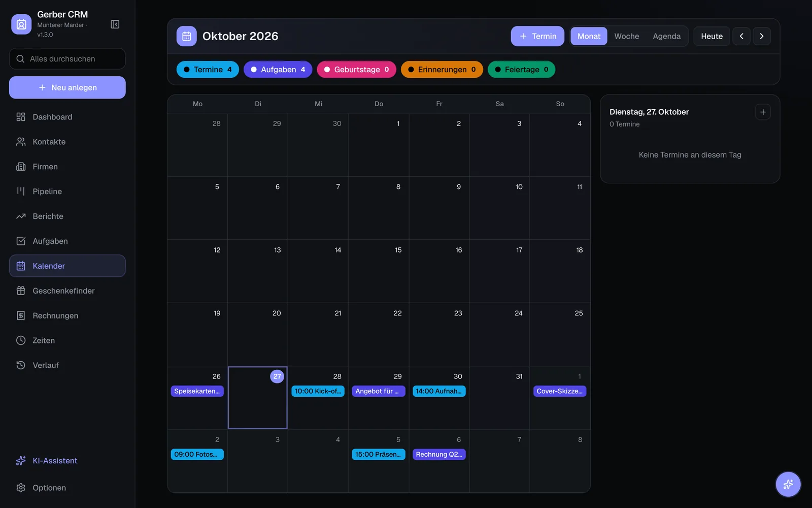Image resolution: width=812 pixels, height=508 pixels.
Task: Open the 10:00 Kick-of event
Action: click(x=318, y=391)
